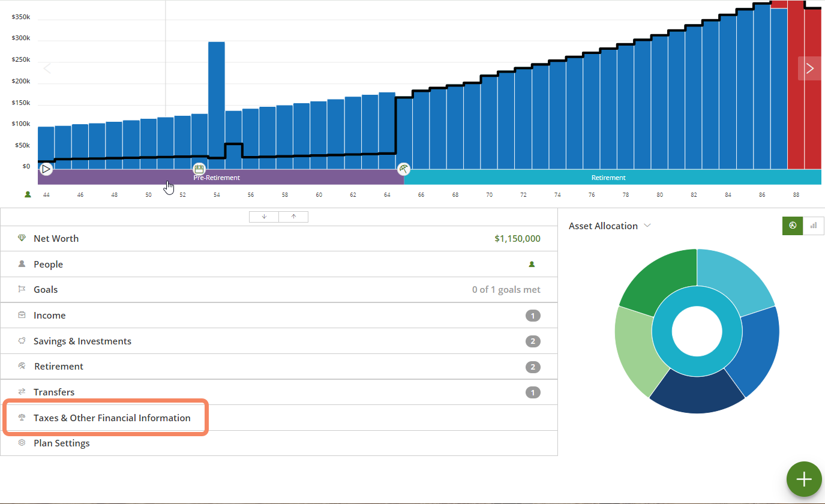Screen dimensions: 825x504
Task: Click the down arrow collapse button
Action: click(x=264, y=217)
